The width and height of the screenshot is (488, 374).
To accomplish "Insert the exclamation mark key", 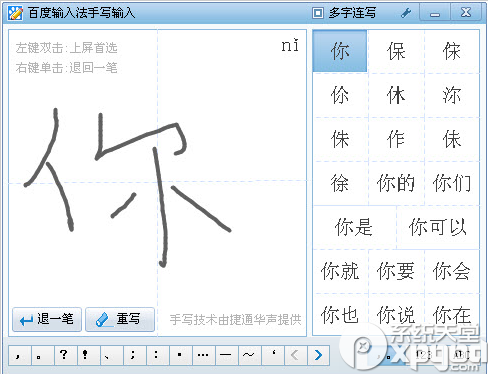I will pos(89,355).
